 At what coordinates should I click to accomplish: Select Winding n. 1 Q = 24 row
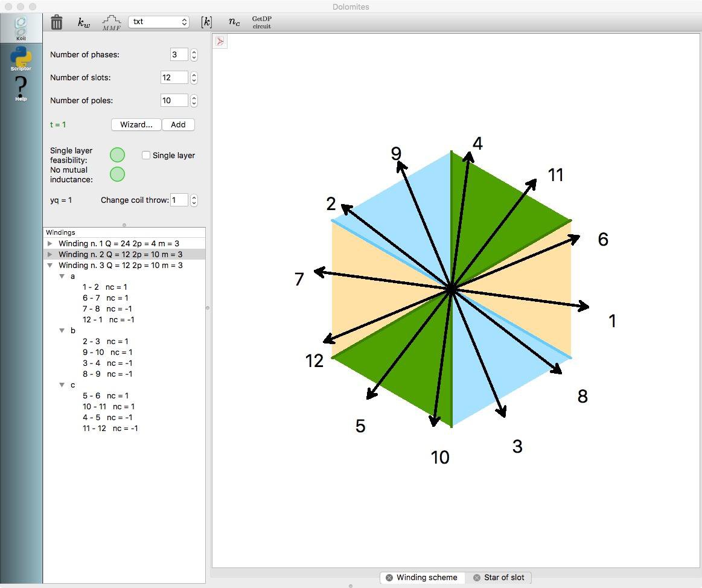pyautogui.click(x=124, y=244)
